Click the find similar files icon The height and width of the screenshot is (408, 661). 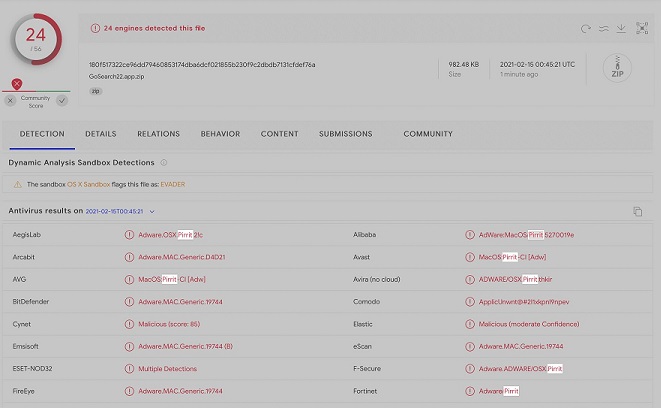coord(604,29)
